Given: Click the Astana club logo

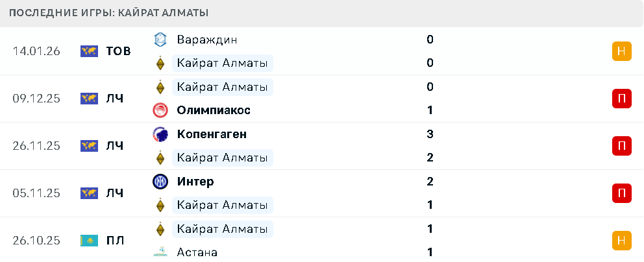Looking at the screenshot, I should click(160, 252).
